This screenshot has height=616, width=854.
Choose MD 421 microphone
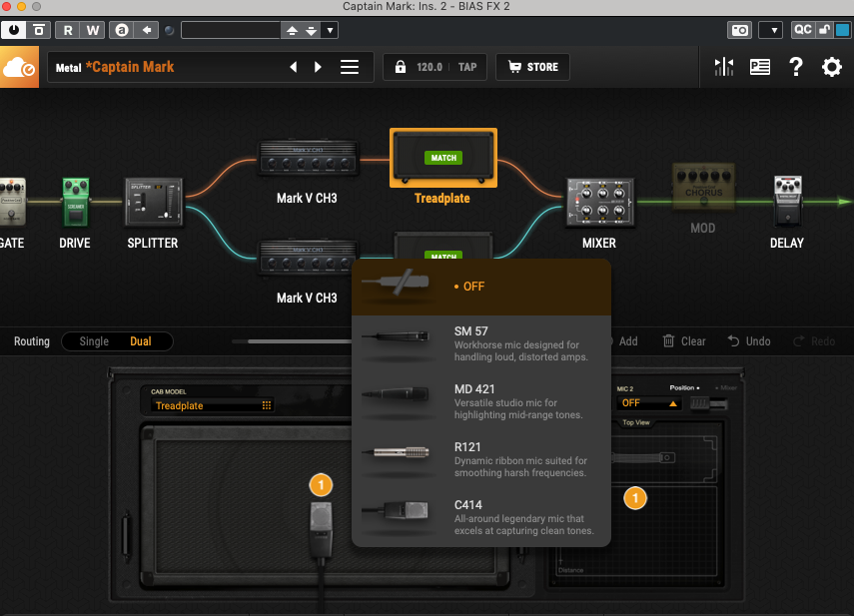coord(480,401)
